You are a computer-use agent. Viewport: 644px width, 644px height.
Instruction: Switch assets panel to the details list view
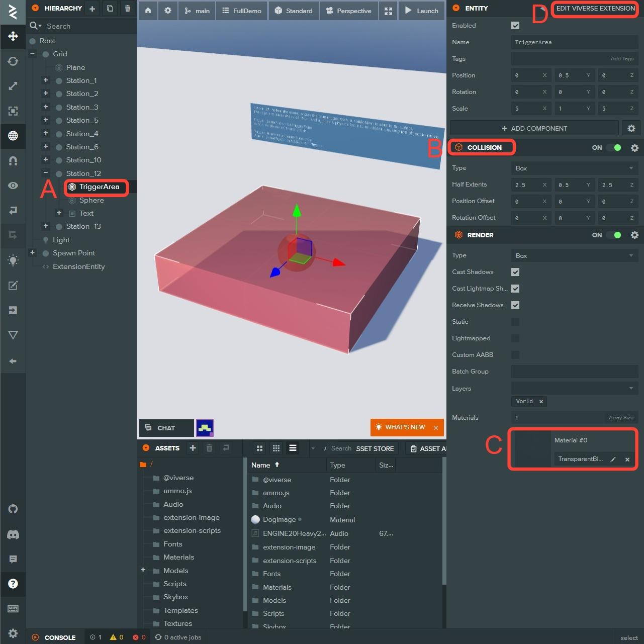(x=293, y=448)
